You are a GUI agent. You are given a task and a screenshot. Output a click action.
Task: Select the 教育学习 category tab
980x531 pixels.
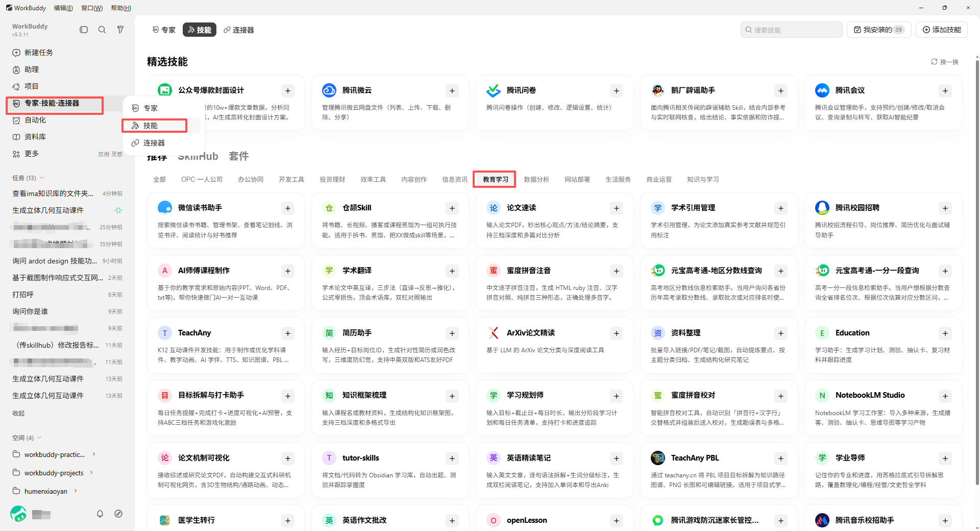point(495,179)
